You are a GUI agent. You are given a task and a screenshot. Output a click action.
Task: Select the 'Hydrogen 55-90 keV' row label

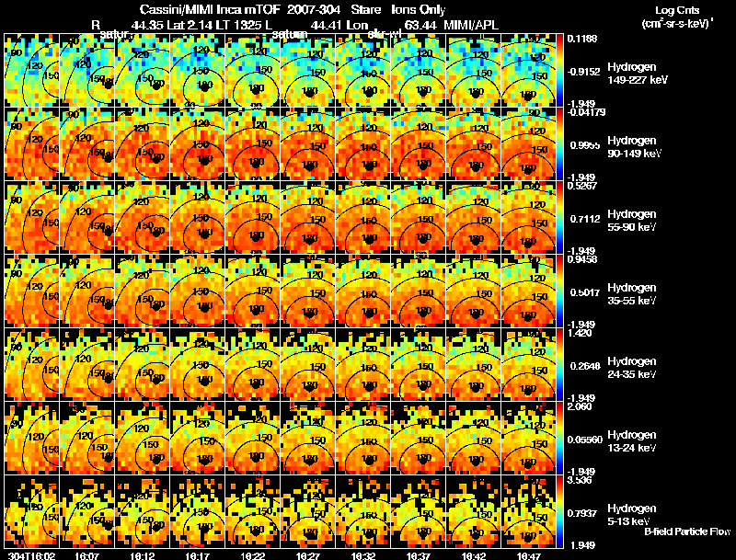click(632, 221)
